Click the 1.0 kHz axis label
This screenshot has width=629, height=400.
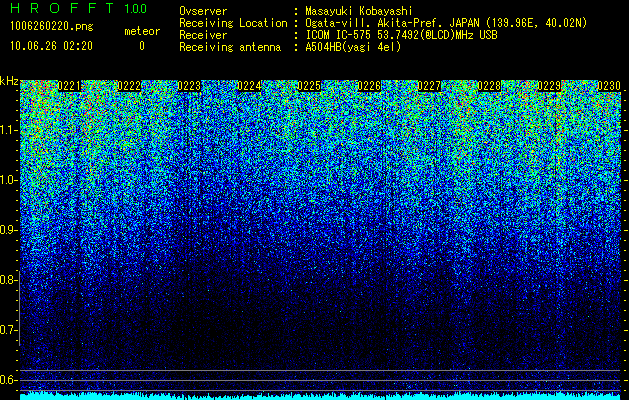pyautogui.click(x=8, y=180)
